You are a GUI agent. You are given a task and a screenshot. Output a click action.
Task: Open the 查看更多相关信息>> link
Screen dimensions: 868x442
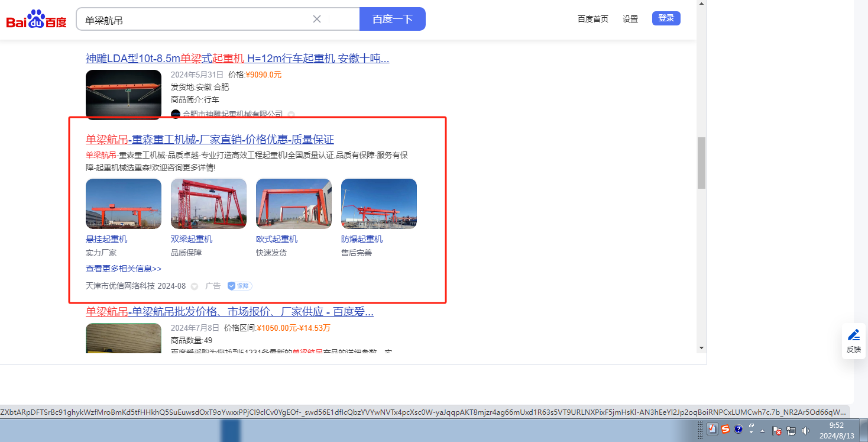(x=124, y=269)
